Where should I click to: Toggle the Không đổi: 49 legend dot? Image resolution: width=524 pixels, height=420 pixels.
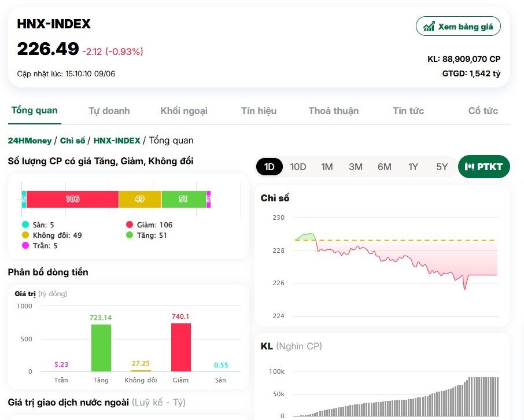click(x=25, y=235)
